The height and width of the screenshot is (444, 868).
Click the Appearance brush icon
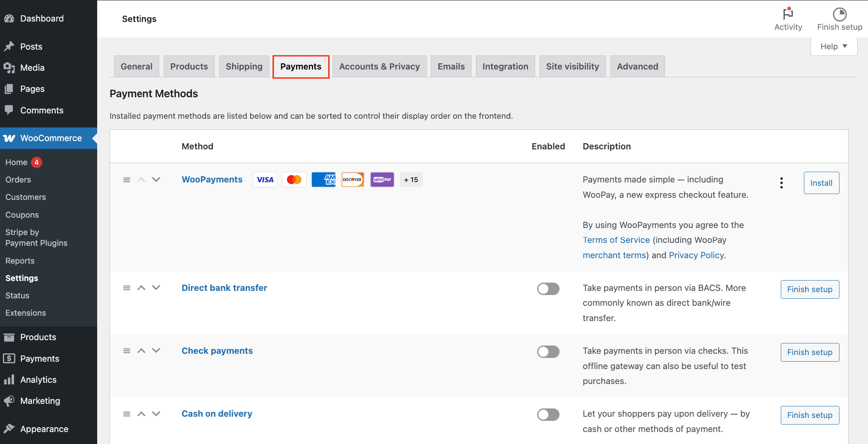(9, 429)
